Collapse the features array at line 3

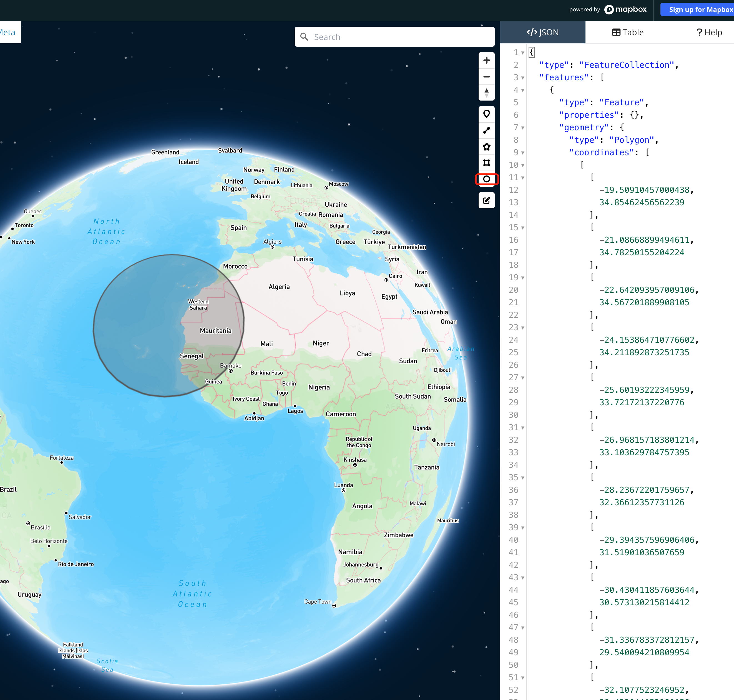[x=522, y=77]
